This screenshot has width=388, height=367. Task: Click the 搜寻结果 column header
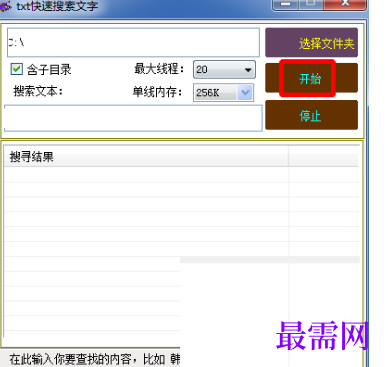point(146,156)
